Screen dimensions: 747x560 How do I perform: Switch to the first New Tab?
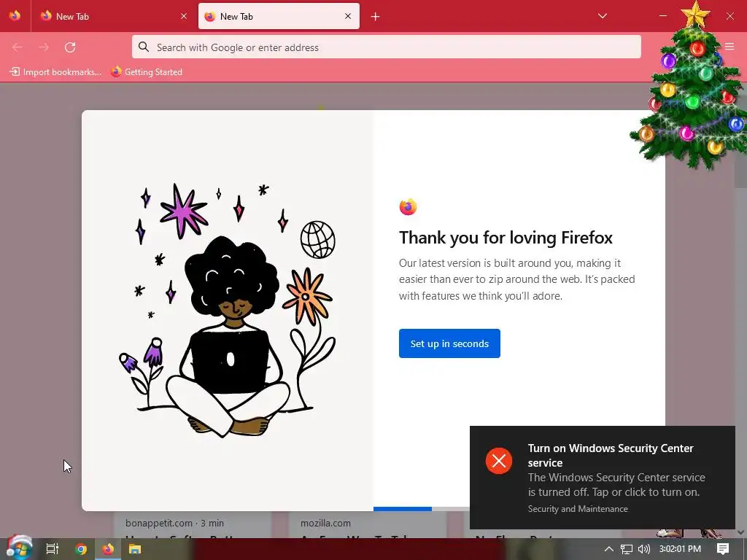tap(113, 16)
